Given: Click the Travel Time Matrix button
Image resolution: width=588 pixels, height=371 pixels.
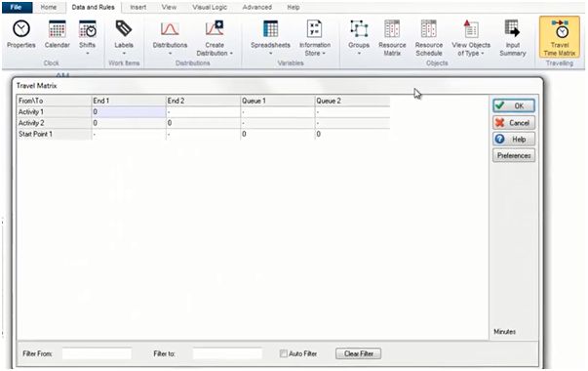Looking at the screenshot, I should pyautogui.click(x=559, y=37).
